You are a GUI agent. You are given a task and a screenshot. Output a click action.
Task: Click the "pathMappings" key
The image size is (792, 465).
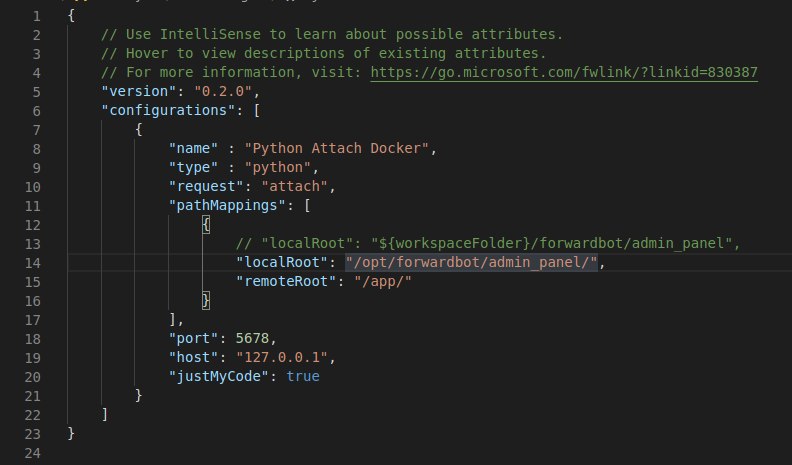pos(228,205)
